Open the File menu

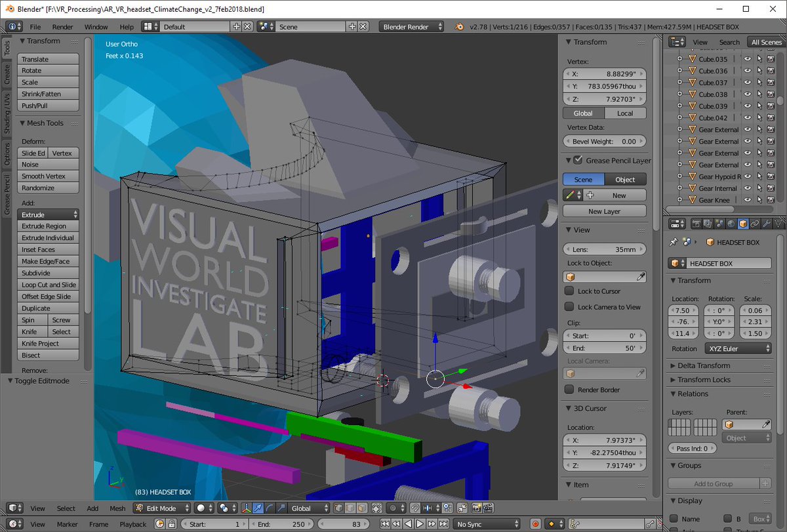coord(35,27)
